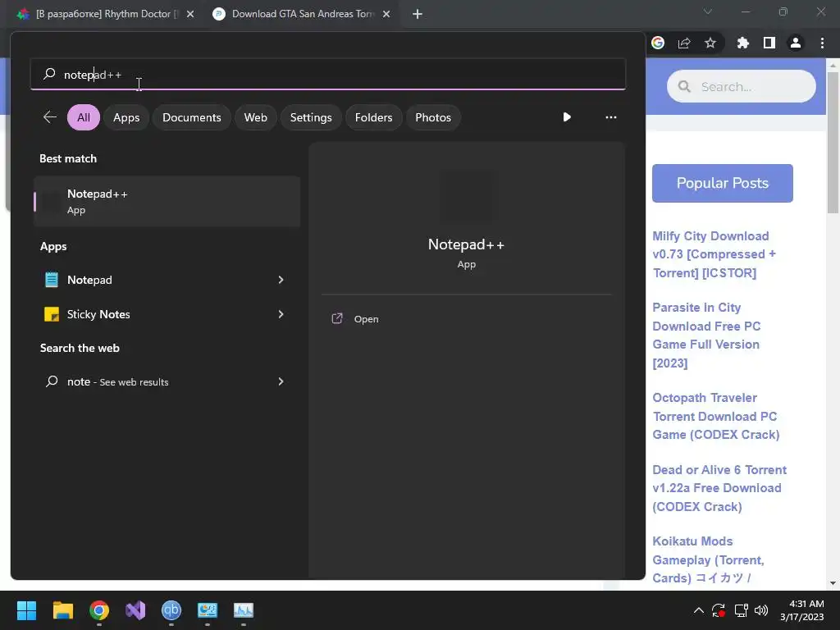Bookmark this page with the star icon

710,43
